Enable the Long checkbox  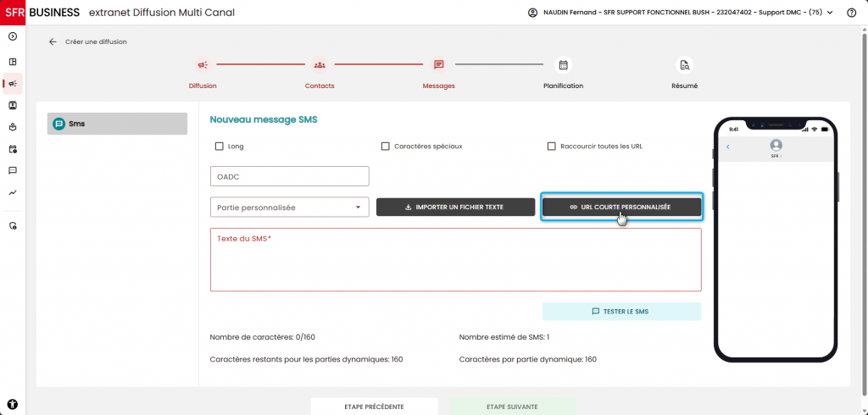tap(220, 147)
